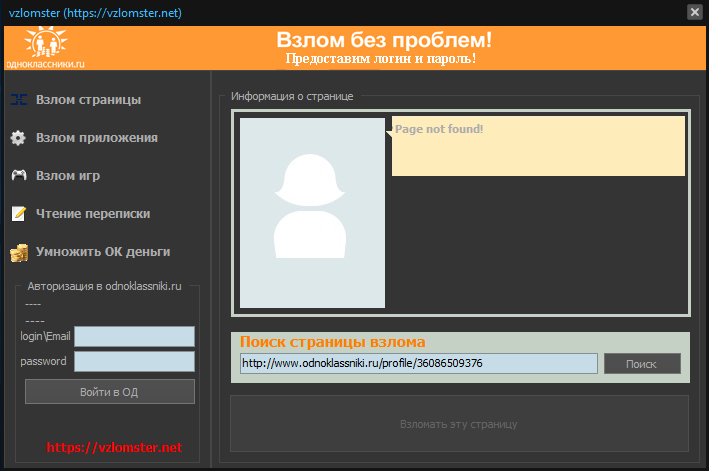Click the 'Предоставим логин и пароль!' banner text
The image size is (709, 471).
coord(381,59)
